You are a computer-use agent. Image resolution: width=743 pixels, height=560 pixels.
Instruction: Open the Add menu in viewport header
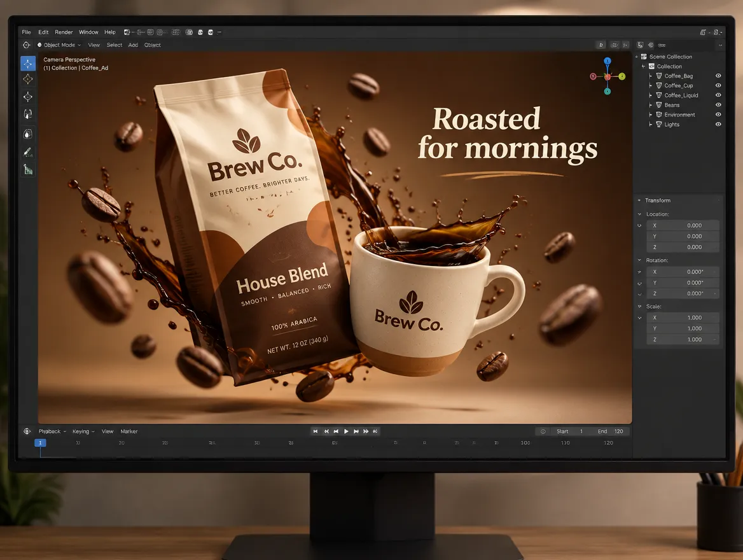tap(133, 45)
